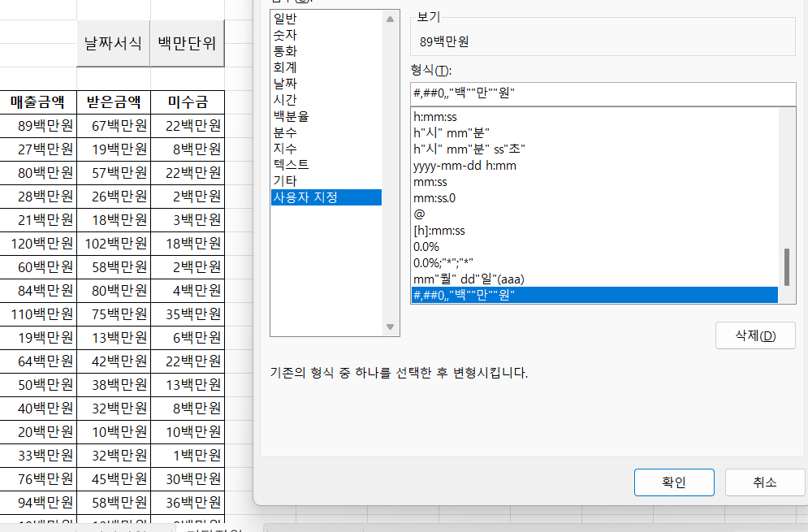This screenshot has height=532, width=808.
Task: Pick the 백분율 category
Action: [x=291, y=116]
